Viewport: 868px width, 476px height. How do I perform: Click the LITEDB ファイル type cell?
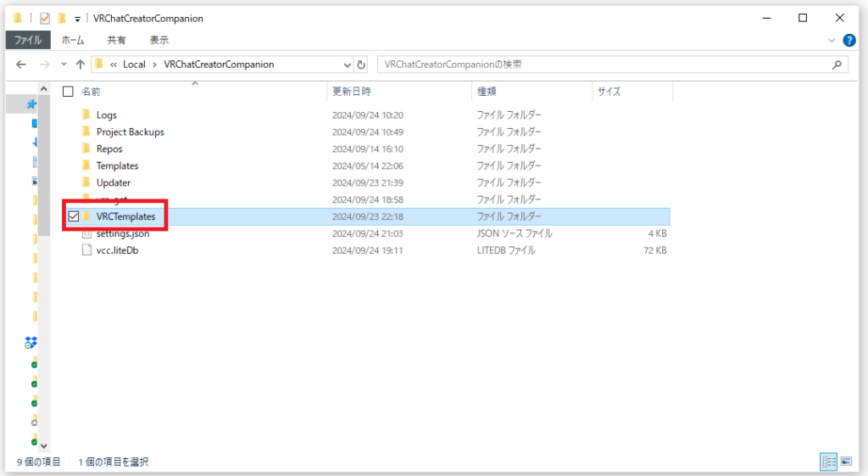pos(506,250)
